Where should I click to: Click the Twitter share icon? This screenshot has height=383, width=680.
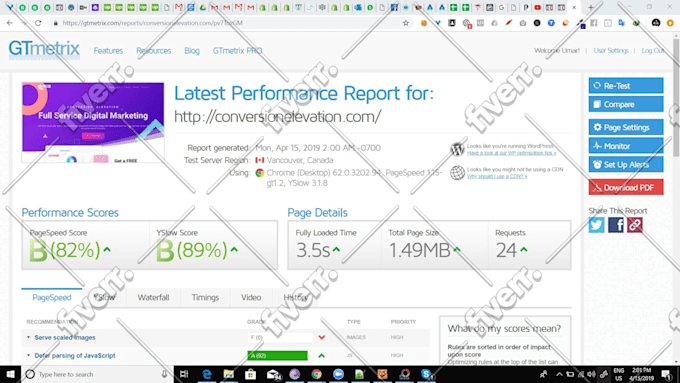pyautogui.click(x=596, y=225)
